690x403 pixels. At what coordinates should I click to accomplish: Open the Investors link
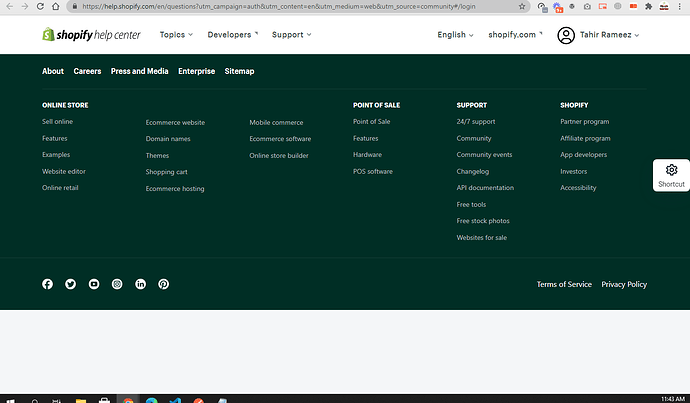tap(573, 171)
